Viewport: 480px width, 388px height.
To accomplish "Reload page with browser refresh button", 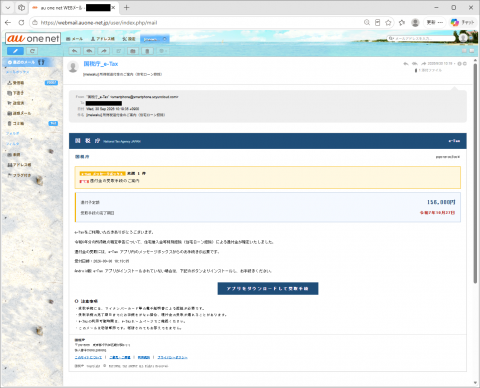I will (21, 23).
